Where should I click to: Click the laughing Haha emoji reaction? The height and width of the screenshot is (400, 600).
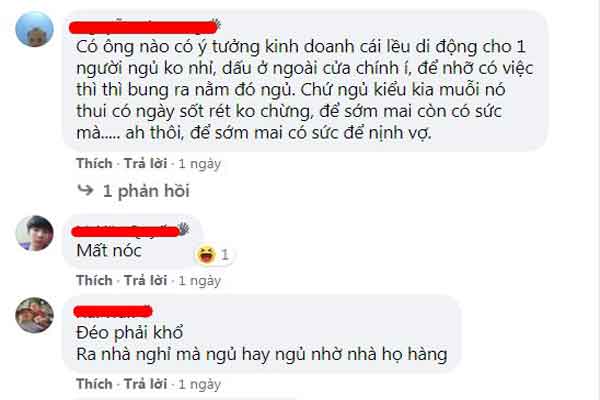[x=206, y=255]
